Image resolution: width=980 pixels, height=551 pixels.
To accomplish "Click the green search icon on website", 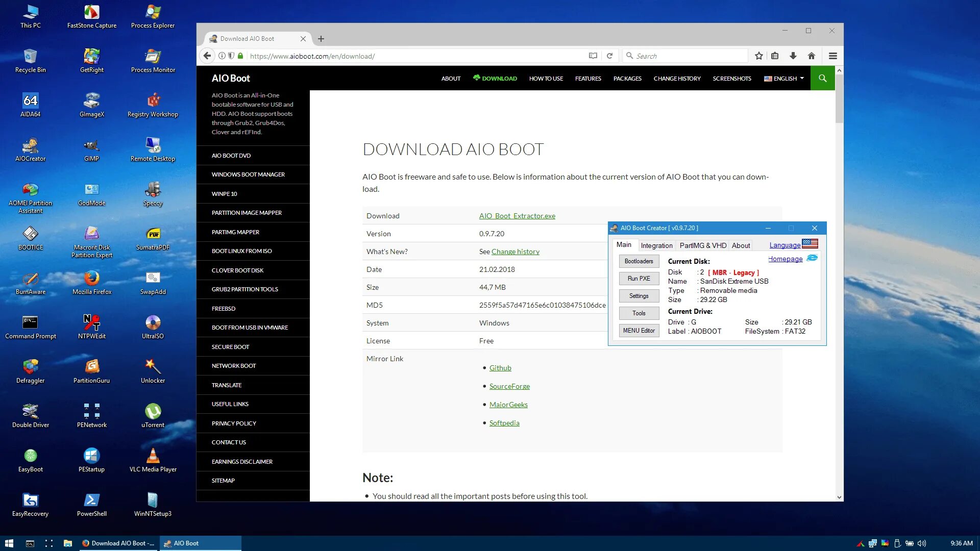I will point(822,78).
